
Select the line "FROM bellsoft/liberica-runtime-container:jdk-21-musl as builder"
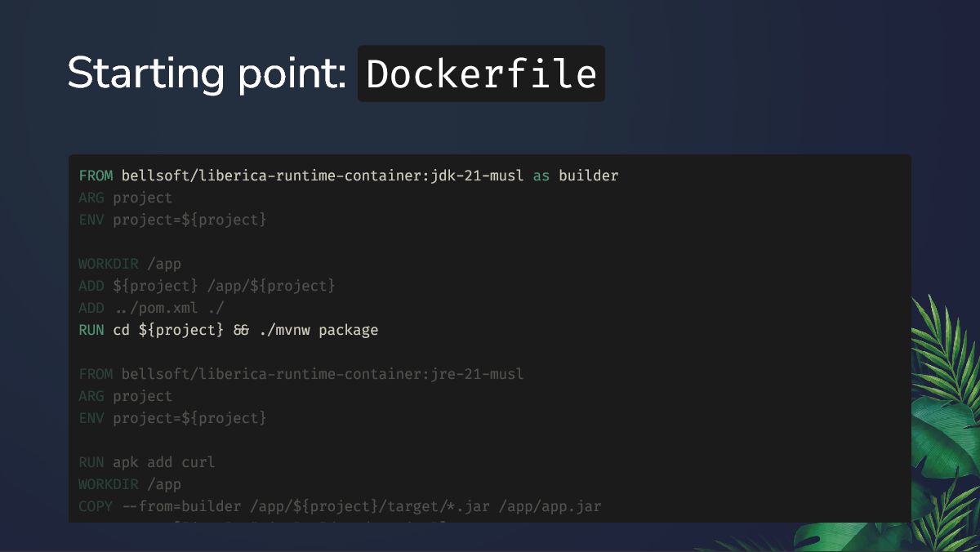click(349, 176)
